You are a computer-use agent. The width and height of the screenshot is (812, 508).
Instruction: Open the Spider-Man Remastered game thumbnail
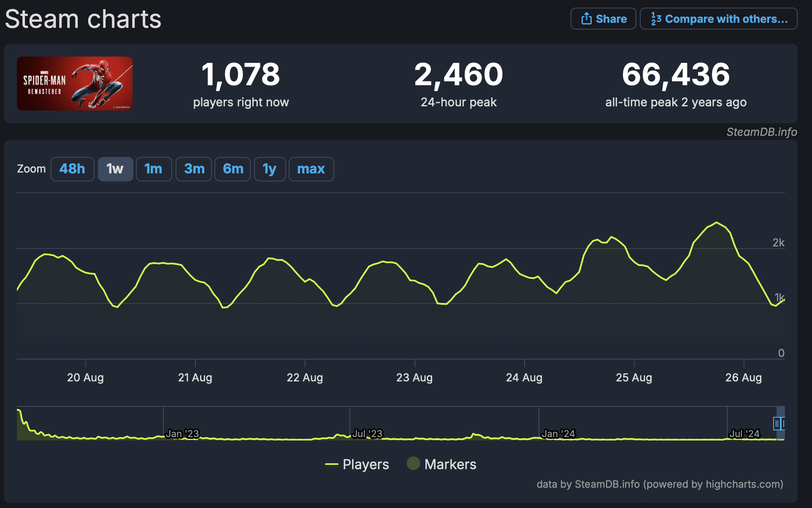75,84
